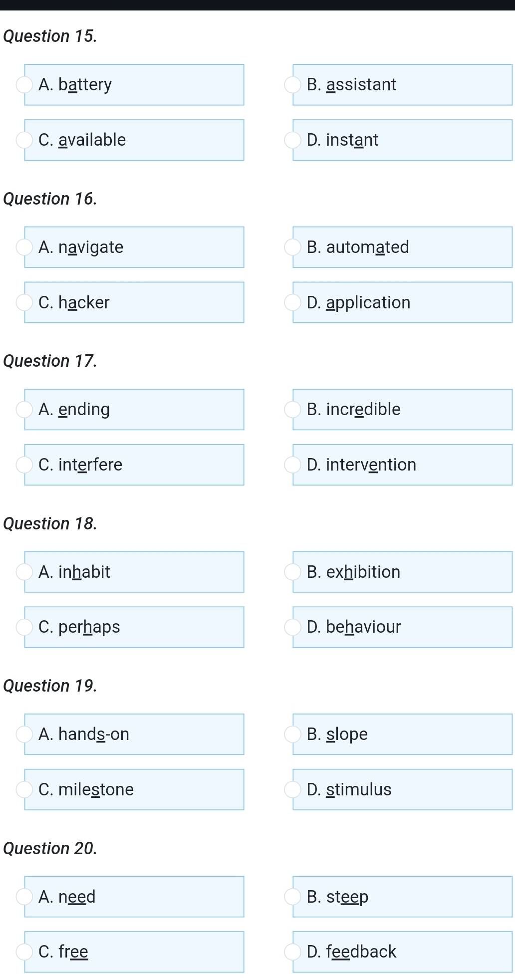Click the perhaps answer box
The width and height of the screenshot is (515, 980).
pyautogui.click(x=134, y=627)
